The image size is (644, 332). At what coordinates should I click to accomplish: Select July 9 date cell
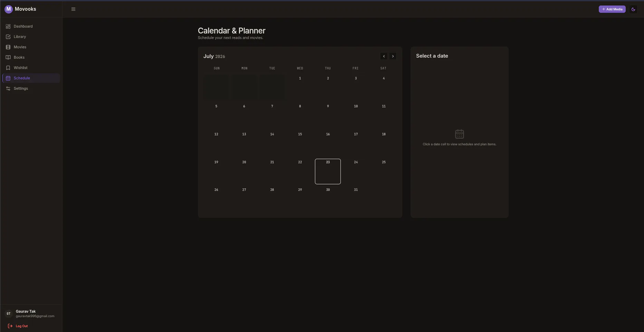(328, 115)
